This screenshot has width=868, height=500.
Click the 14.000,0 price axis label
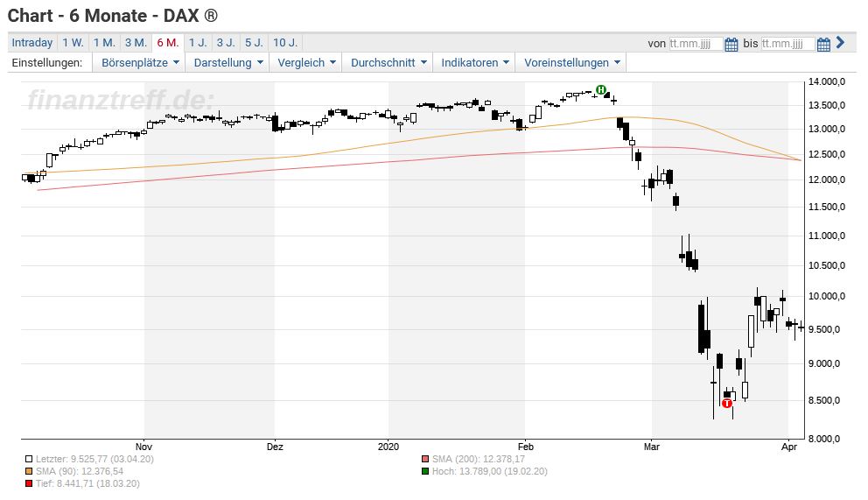(827, 81)
